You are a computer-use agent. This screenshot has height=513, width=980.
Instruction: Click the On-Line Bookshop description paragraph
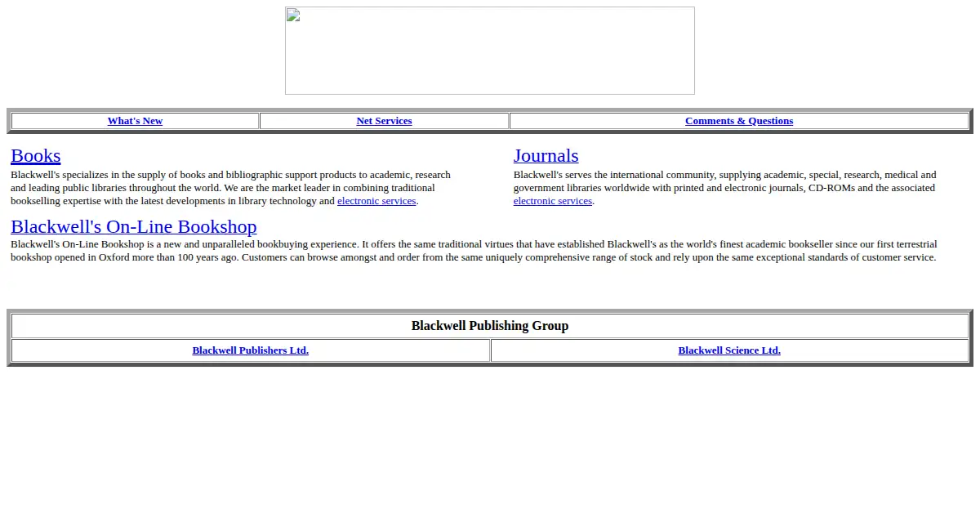(x=474, y=251)
